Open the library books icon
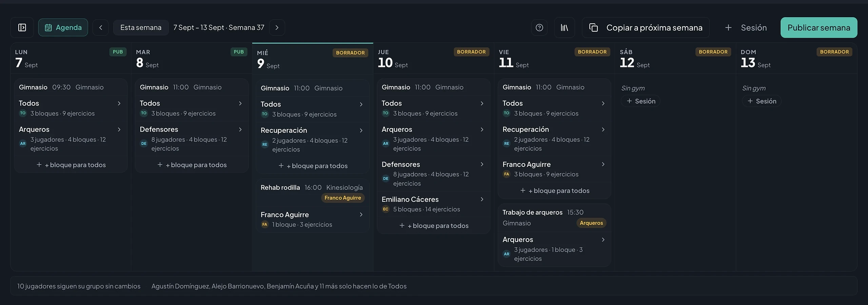This screenshot has width=868, height=305. 564,27
